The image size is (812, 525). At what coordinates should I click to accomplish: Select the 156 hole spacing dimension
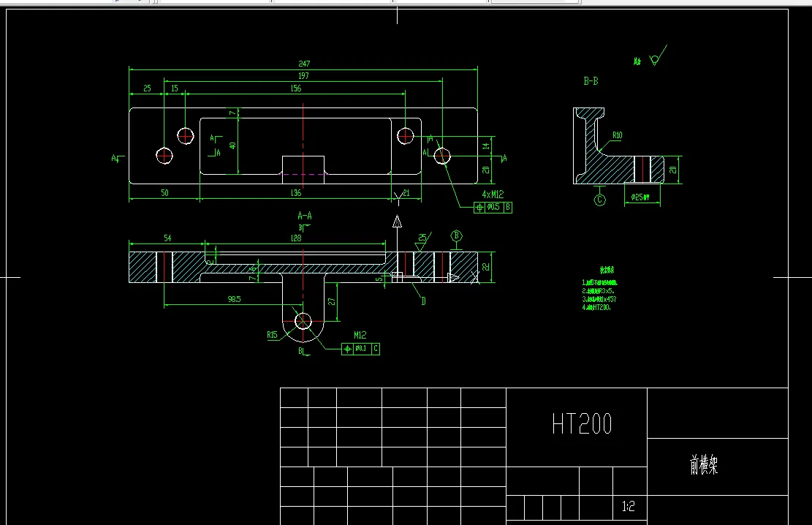pos(296,88)
